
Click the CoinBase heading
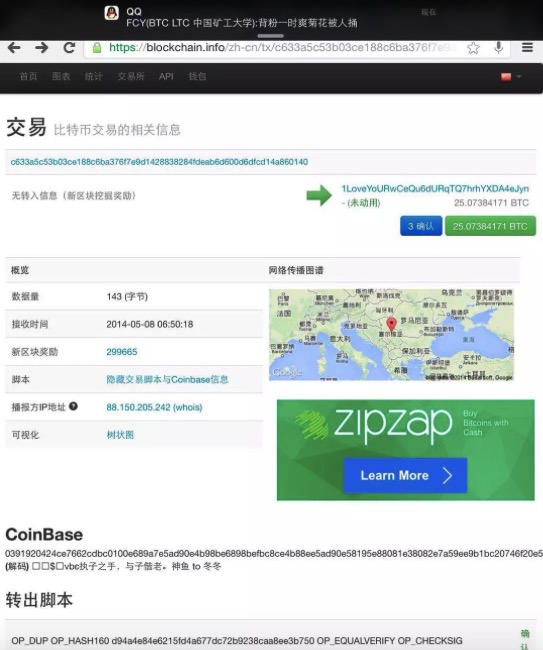coord(44,534)
